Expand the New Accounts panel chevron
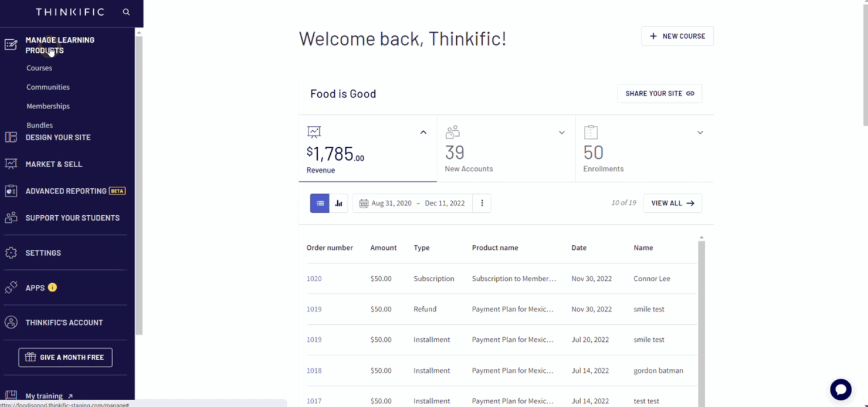Screen dimensions: 868x407 pos(561,133)
